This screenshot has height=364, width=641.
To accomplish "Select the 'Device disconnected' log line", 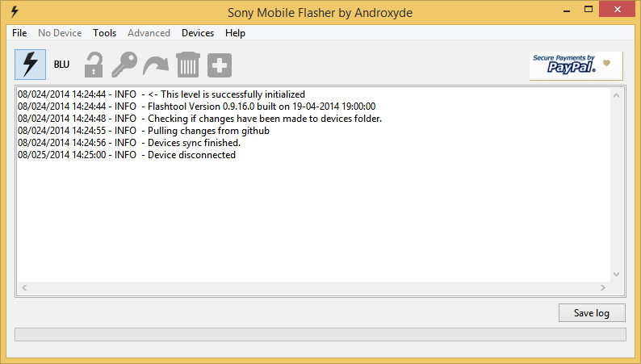I will click(x=127, y=155).
